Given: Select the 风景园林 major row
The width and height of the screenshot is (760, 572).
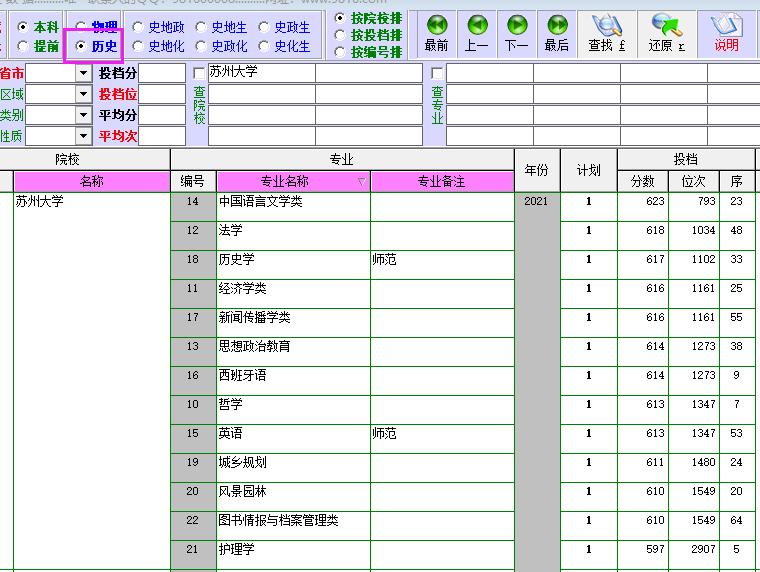Looking at the screenshot, I should [293, 497].
